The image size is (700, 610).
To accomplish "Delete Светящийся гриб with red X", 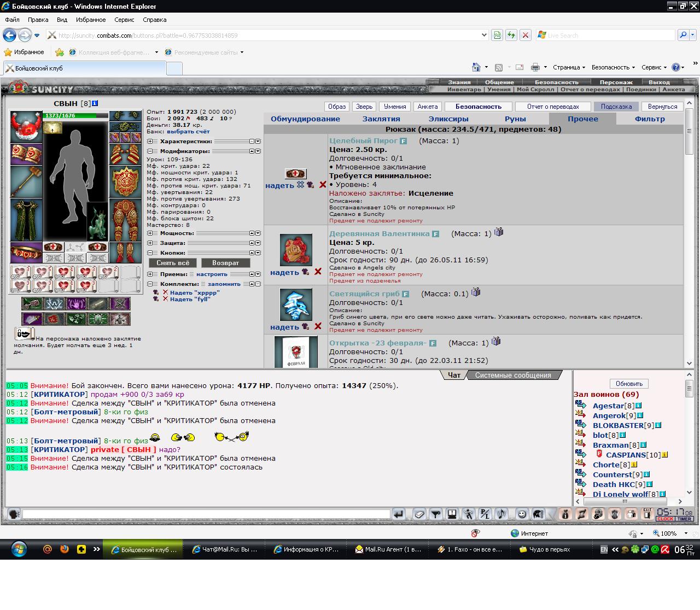I will 318,326.
